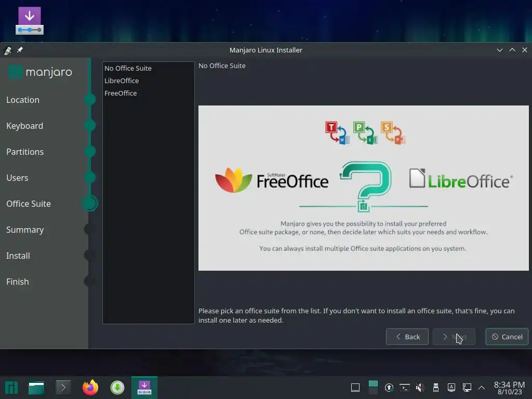Click the Partitions step in sidebar
Viewport: 532px width, 399px height.
pyautogui.click(x=25, y=152)
